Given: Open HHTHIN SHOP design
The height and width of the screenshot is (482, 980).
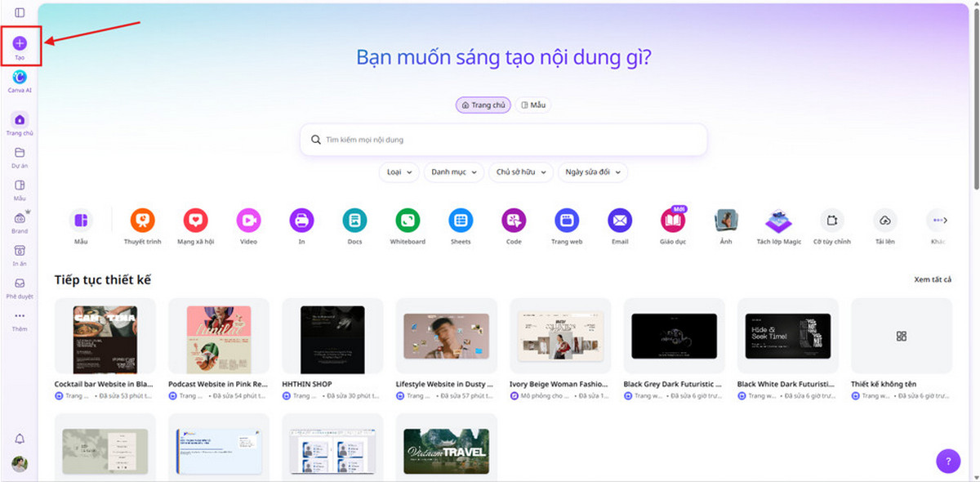Looking at the screenshot, I should pyautogui.click(x=332, y=336).
